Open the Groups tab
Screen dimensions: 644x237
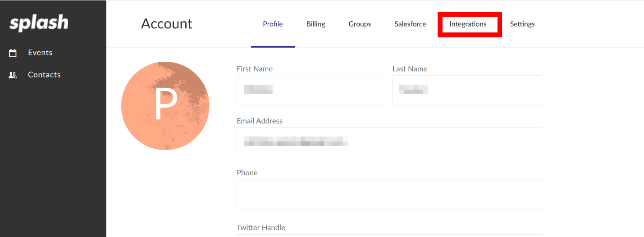tap(360, 24)
